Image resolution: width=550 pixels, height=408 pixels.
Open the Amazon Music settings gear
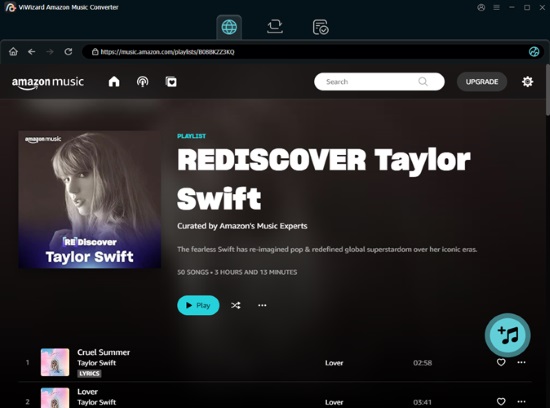pyautogui.click(x=527, y=82)
